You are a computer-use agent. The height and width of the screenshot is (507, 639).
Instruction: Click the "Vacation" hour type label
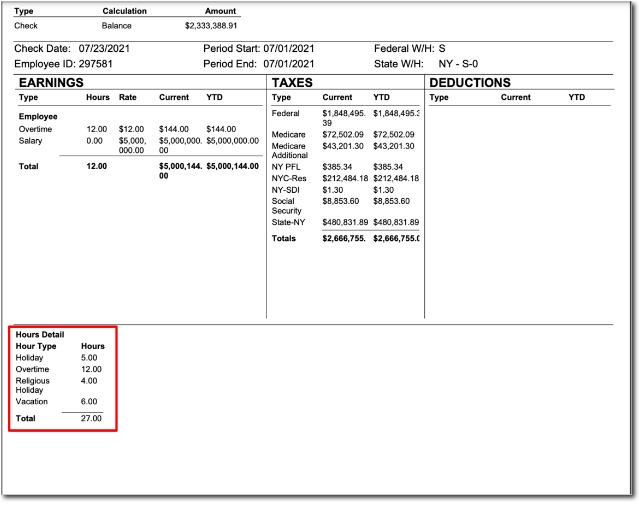tap(31, 402)
